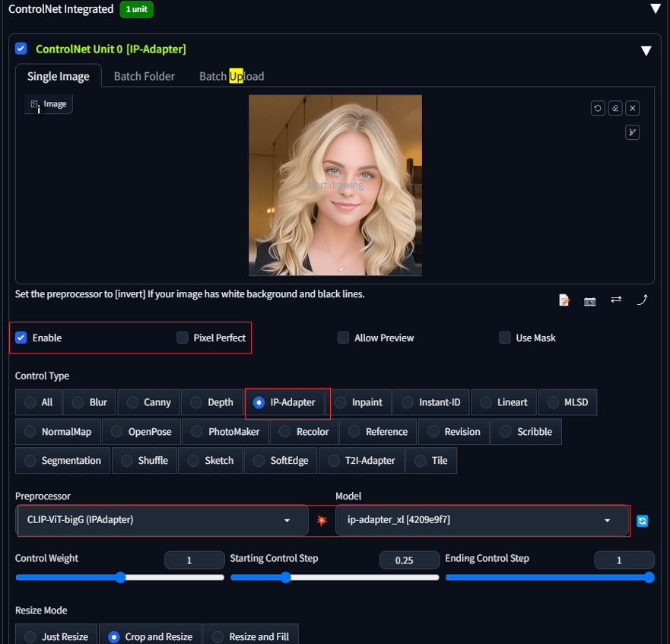
Task: Refresh the model list with blue icon
Action: 643,521
